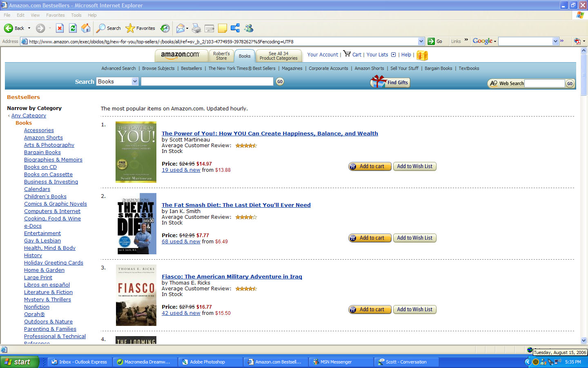The height and width of the screenshot is (368, 588).
Task: Expand the Links toolbar chevron
Action: 466,40
